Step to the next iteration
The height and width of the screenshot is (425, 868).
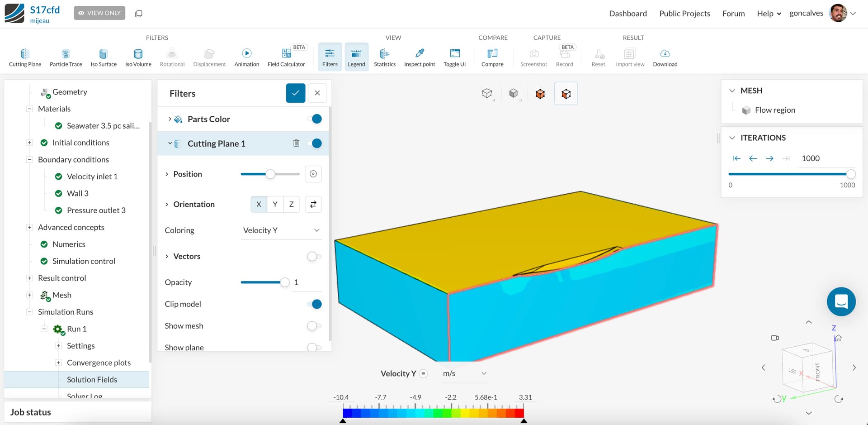pos(769,158)
